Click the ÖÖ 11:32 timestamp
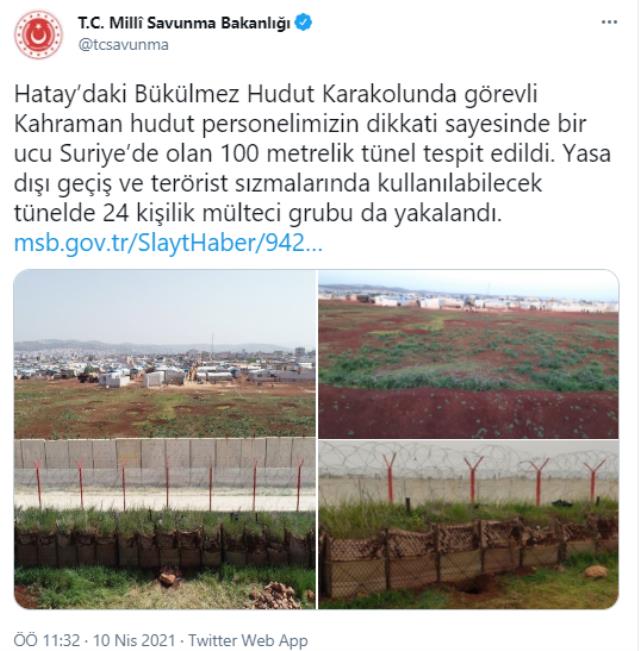This screenshot has height=651, width=640. 47,640
